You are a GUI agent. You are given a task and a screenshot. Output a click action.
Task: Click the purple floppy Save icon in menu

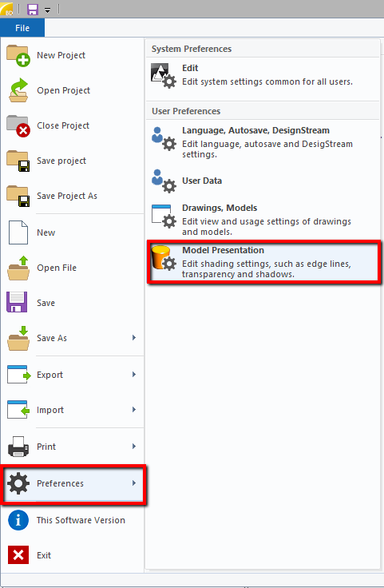17,302
